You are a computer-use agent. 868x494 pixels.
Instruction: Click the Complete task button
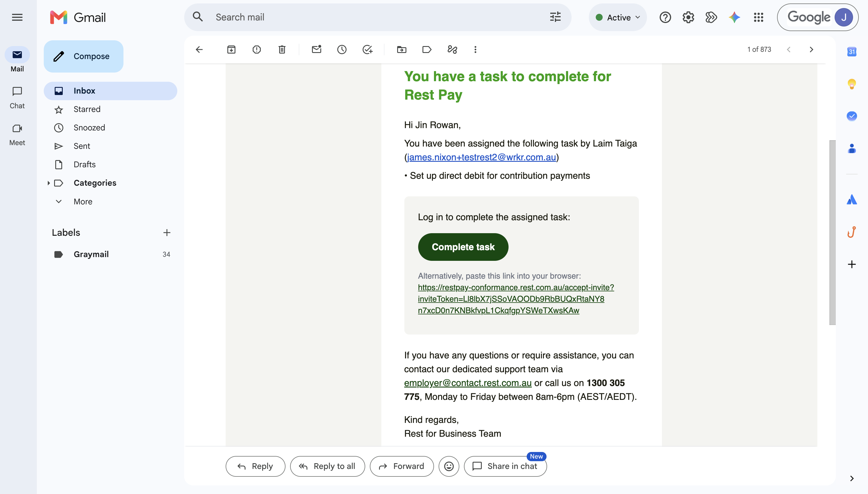(x=463, y=247)
